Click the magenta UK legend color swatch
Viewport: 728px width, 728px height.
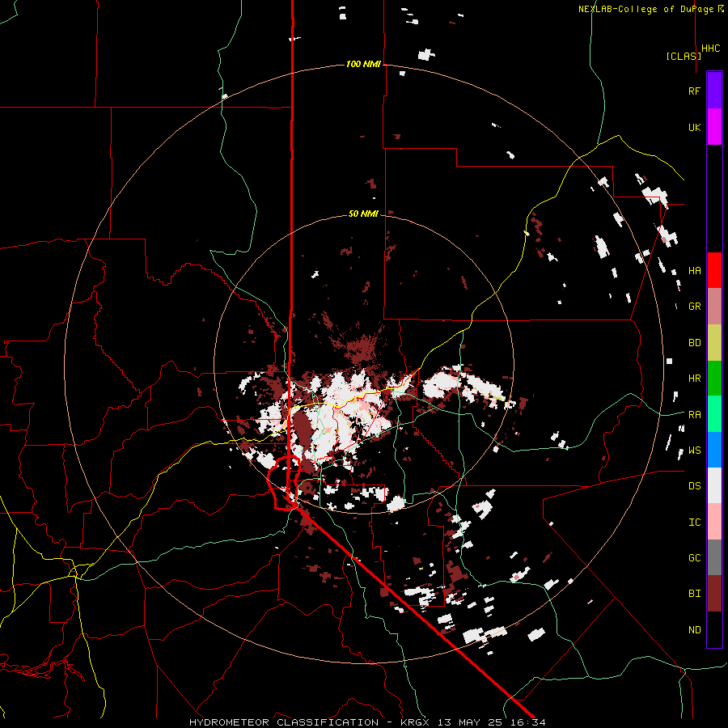[714, 127]
